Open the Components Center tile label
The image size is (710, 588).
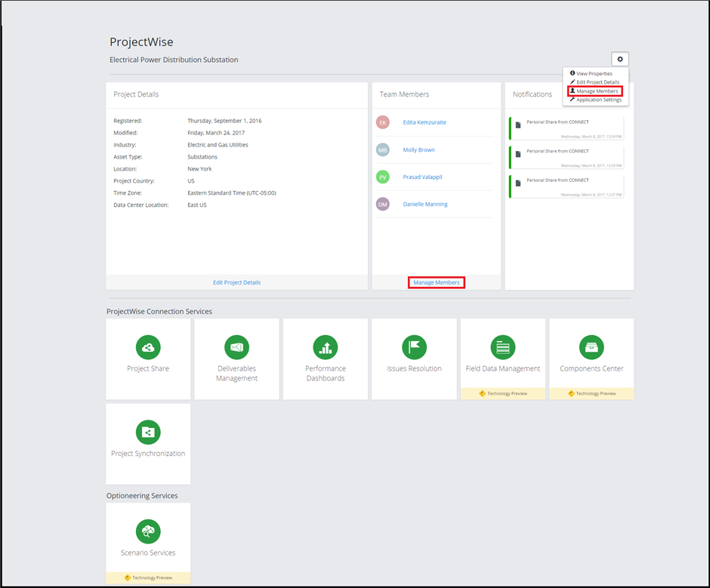coord(592,368)
